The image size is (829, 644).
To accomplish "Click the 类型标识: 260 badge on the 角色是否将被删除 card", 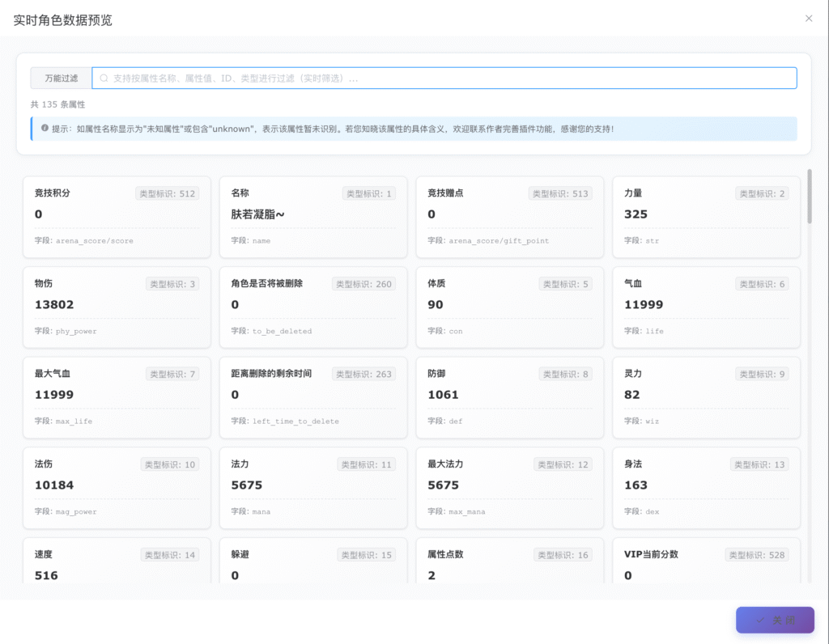I will [363, 284].
